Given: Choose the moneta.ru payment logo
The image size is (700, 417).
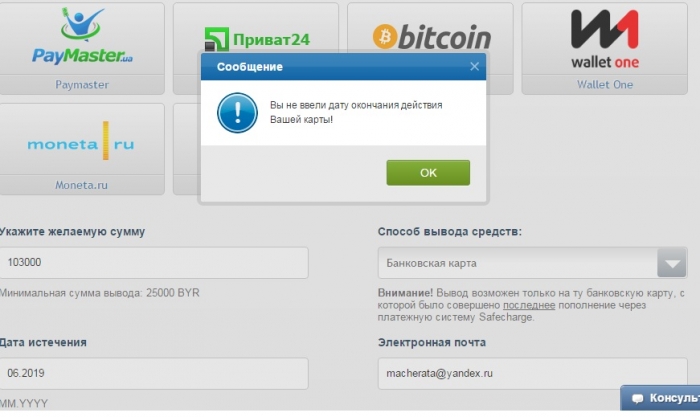Looking at the screenshot, I should [81, 141].
